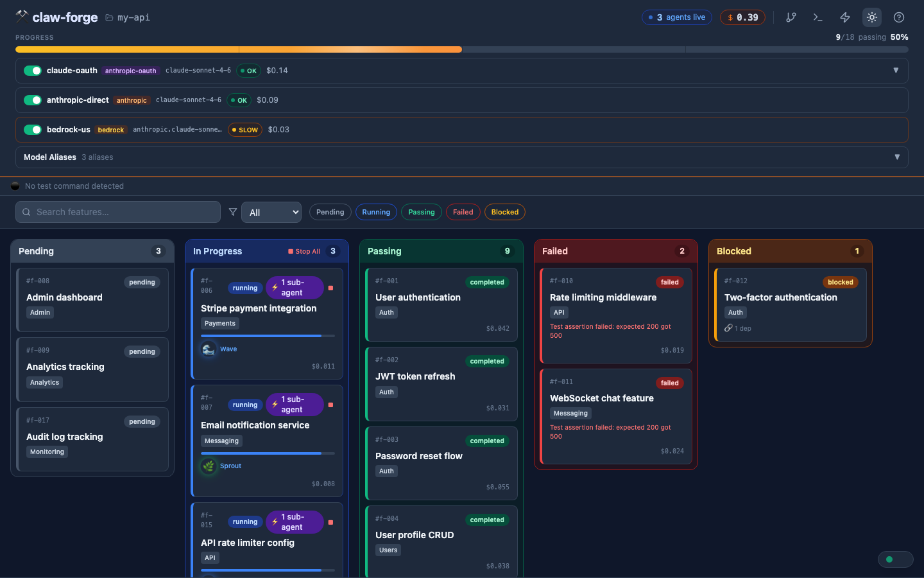
Task: Expand the Model Aliases section
Action: [x=897, y=157]
